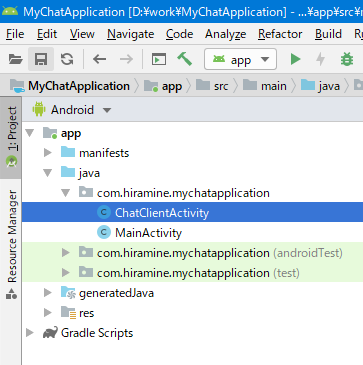Open the Analyze menu
363x365 pixels.
226,34
